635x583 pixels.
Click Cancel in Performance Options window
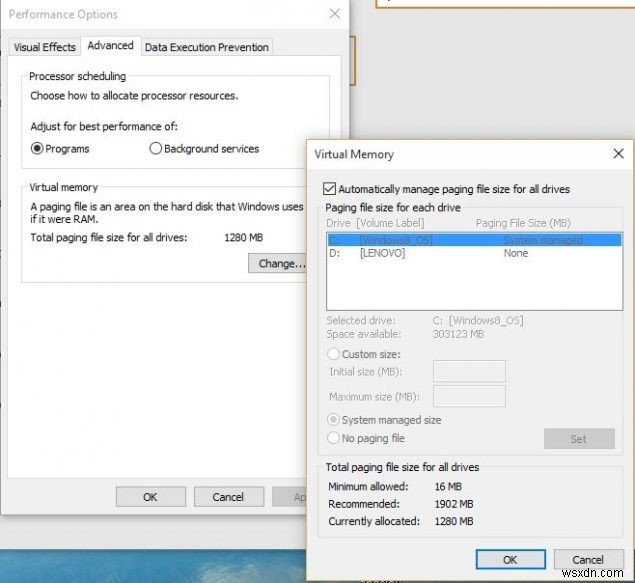click(228, 497)
